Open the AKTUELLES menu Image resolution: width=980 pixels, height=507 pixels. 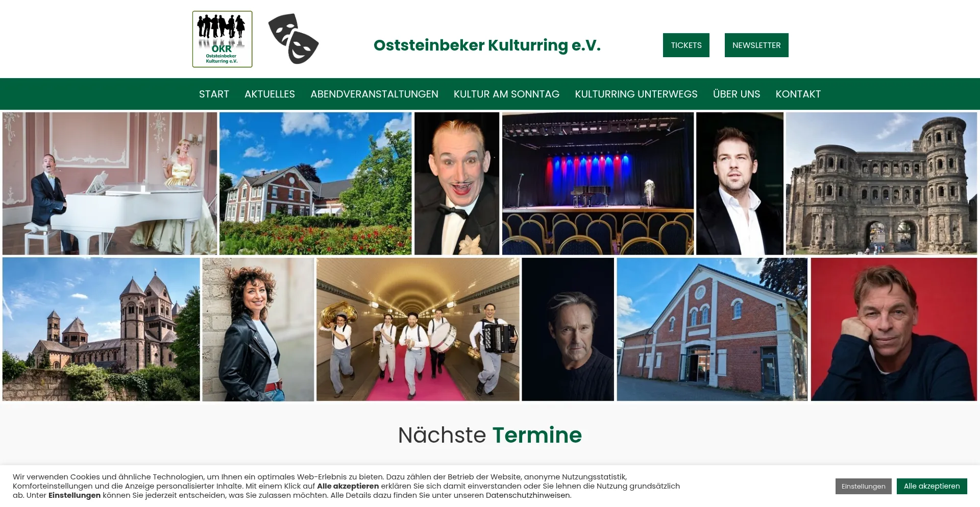coord(269,94)
